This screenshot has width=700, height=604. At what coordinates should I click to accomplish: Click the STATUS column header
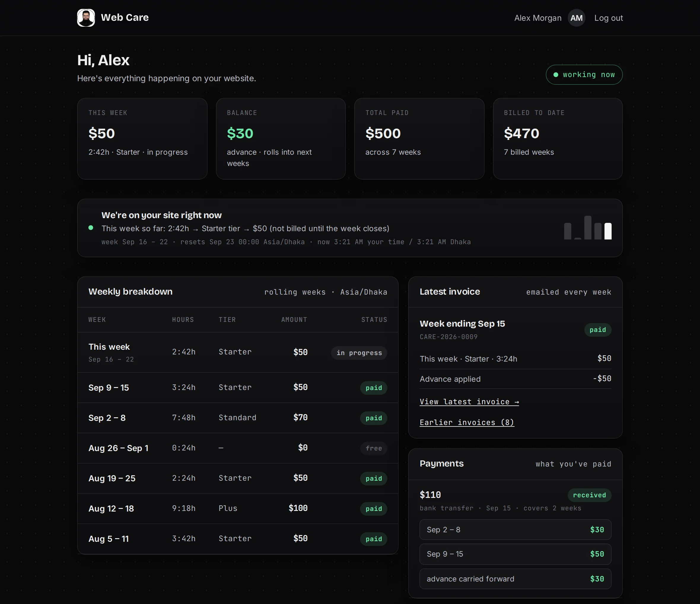pyautogui.click(x=374, y=320)
